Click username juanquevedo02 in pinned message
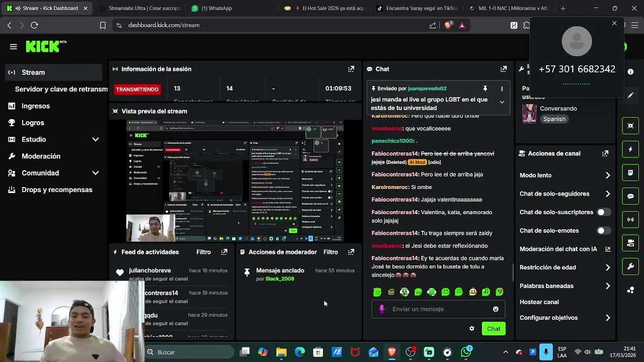644x362 pixels. (427, 88)
